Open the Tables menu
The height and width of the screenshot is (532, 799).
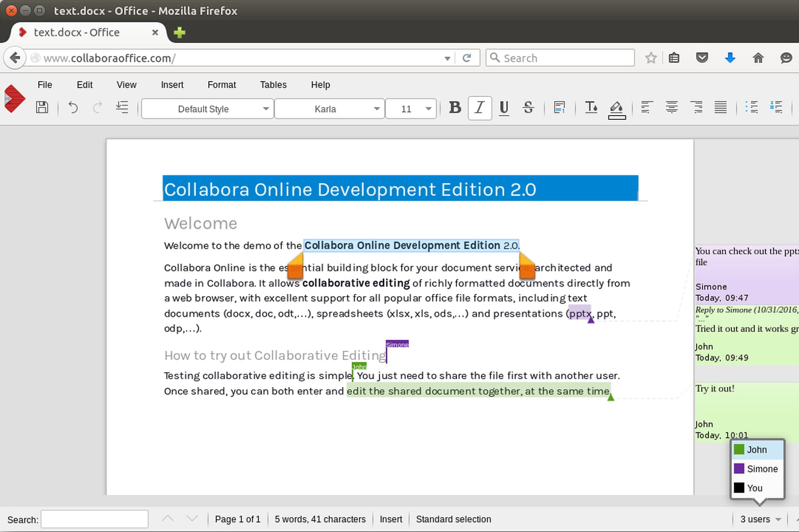tap(273, 85)
